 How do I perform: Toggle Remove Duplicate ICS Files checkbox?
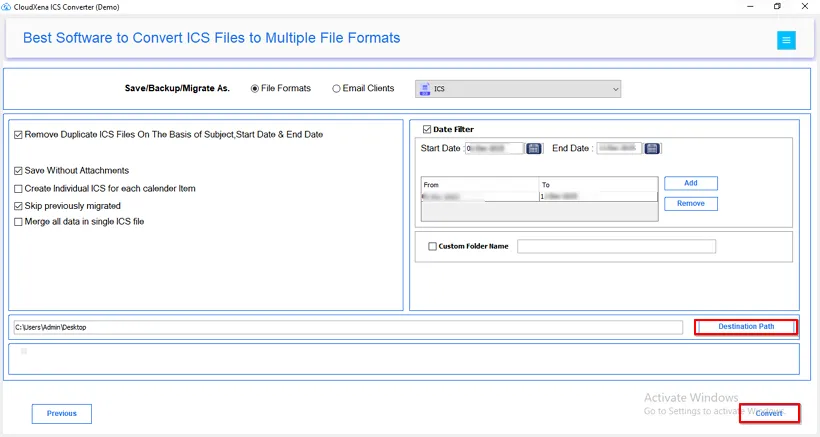18,135
